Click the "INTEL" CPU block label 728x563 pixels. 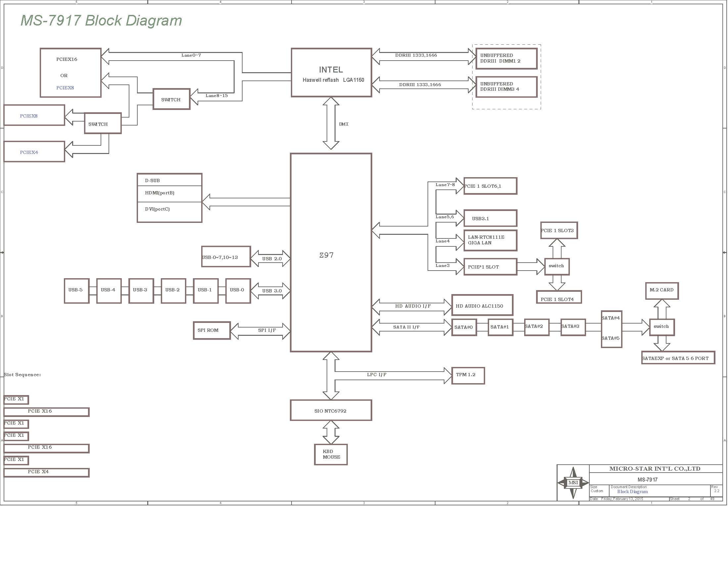coord(331,70)
